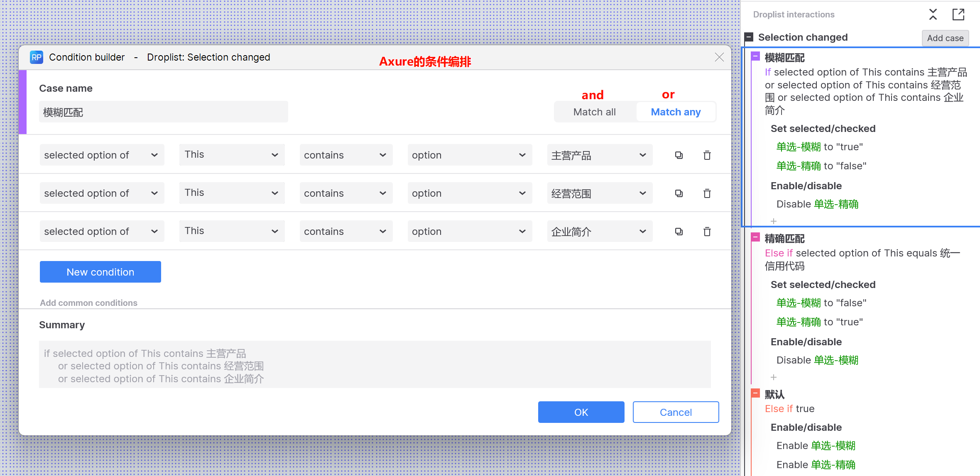
Task: Click Set selected/checked under 模糊匹配
Action: 823,129
